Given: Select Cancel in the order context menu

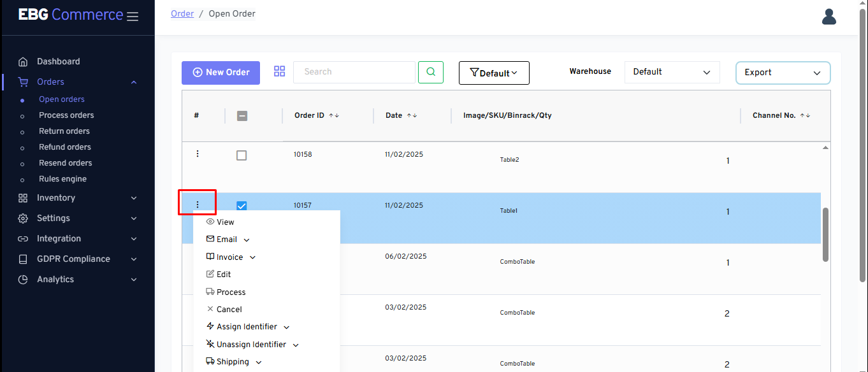Looking at the screenshot, I should click(229, 310).
